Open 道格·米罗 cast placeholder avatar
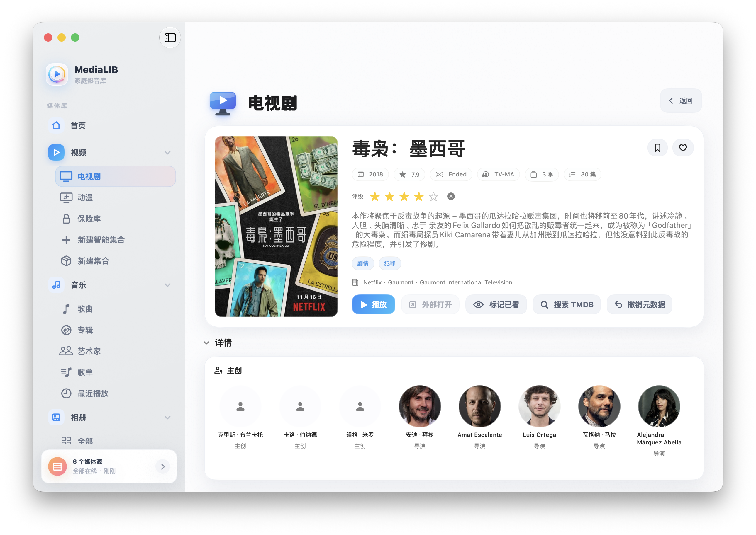Screen dimensions: 756x535 click(360, 406)
